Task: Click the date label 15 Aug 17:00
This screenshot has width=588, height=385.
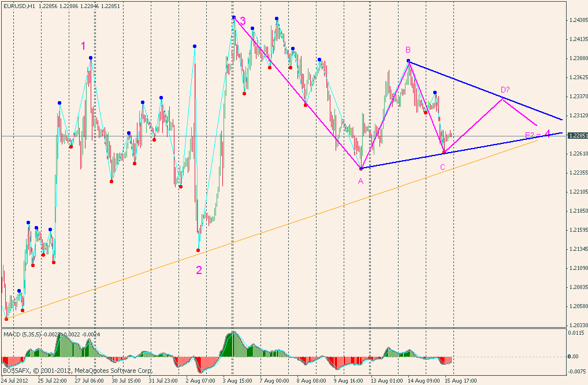Action: 460,381
